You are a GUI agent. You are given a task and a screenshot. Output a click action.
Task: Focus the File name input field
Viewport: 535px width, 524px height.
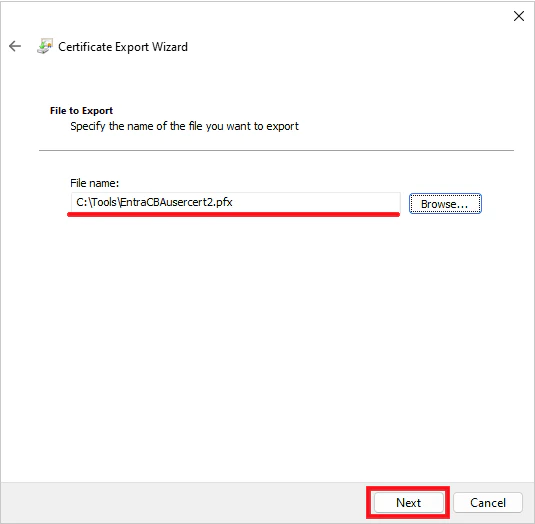click(235, 202)
